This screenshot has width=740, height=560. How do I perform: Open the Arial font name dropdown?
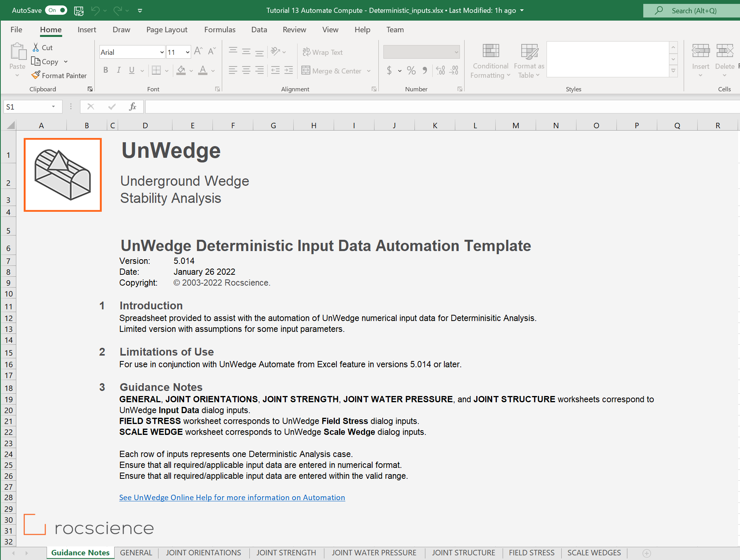point(162,52)
